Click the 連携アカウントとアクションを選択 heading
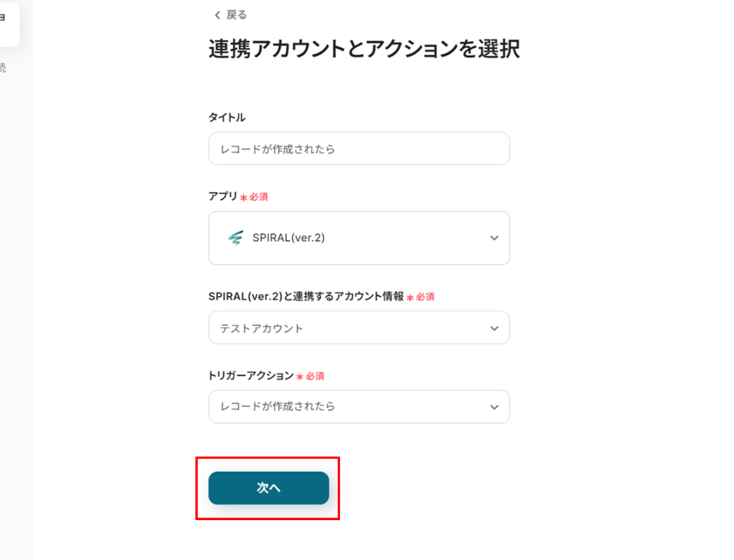Viewport: 734px width, 560px height. point(364,49)
